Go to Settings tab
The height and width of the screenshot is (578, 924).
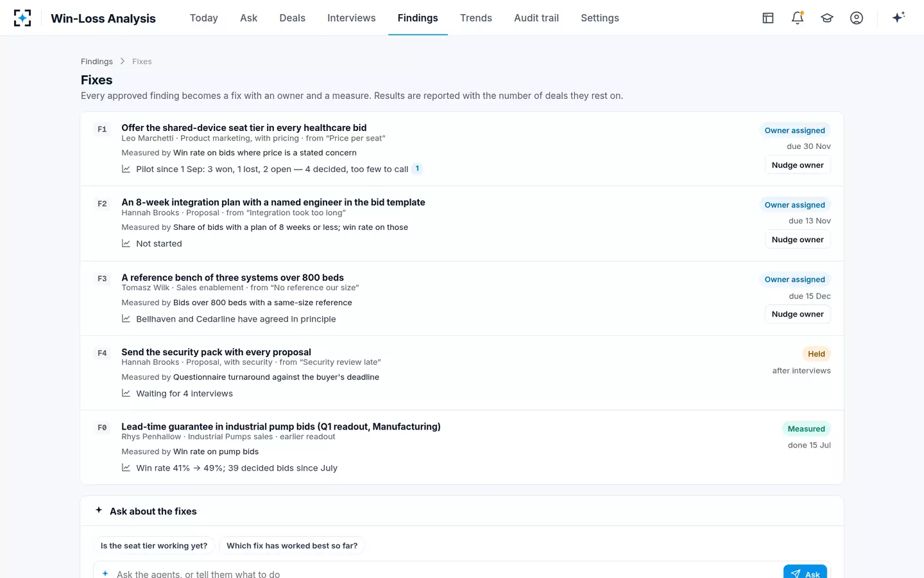click(600, 18)
